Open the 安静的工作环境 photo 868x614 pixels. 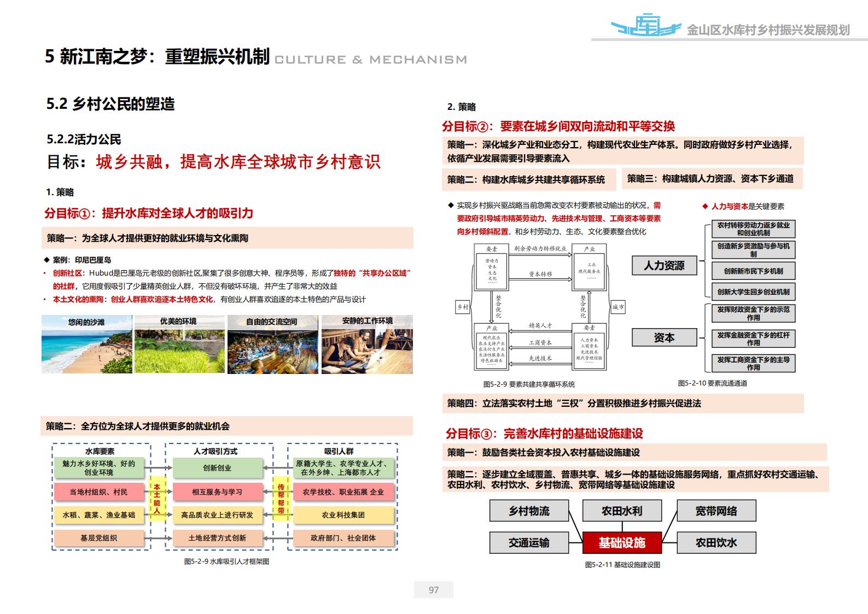coord(367,344)
